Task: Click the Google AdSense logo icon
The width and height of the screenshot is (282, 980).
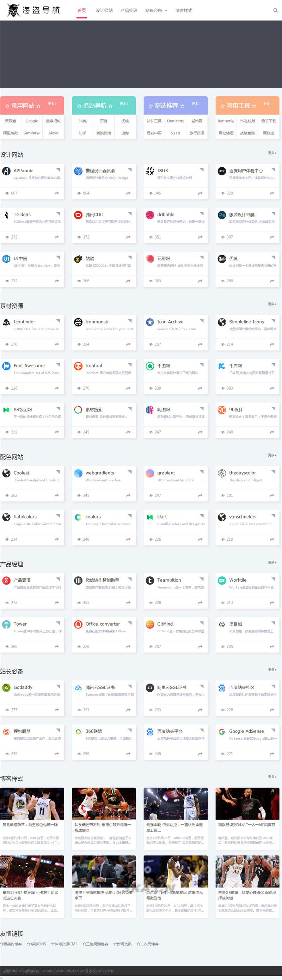Action: [222, 732]
